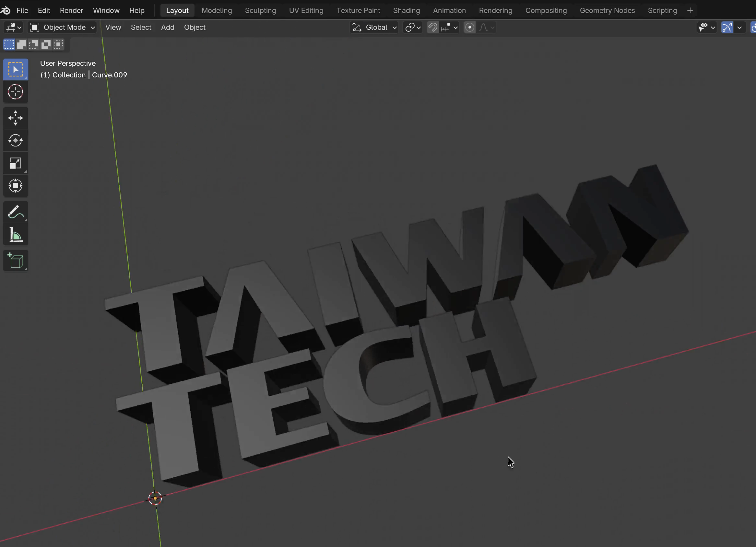The height and width of the screenshot is (547, 756).
Task: Choose the Annotate pencil tool
Action: pos(16,212)
